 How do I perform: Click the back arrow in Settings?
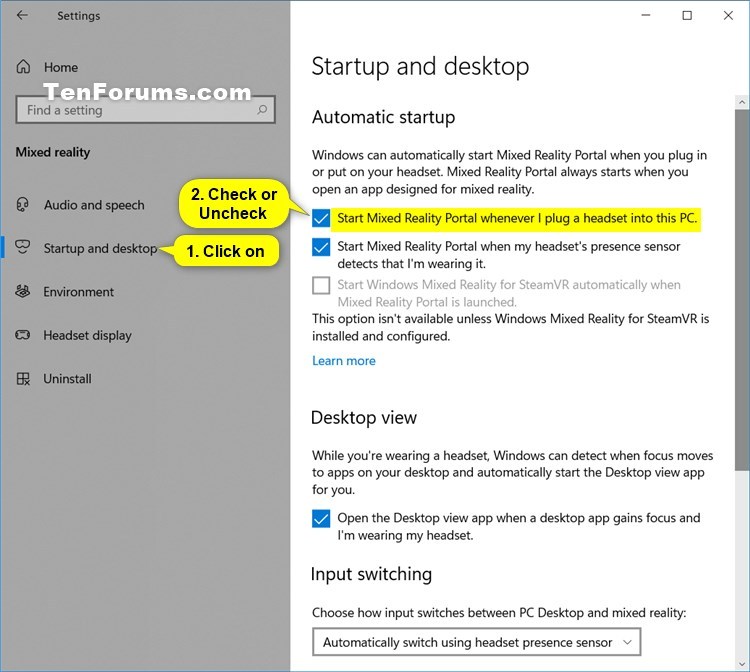(x=22, y=15)
